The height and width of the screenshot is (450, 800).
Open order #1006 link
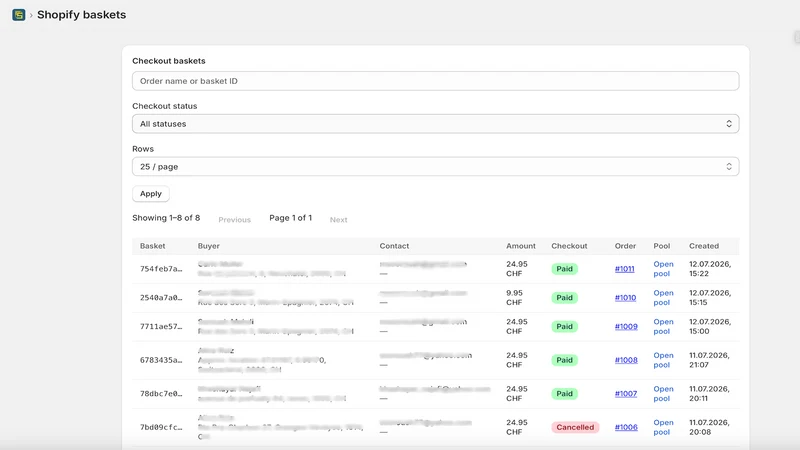pos(626,428)
